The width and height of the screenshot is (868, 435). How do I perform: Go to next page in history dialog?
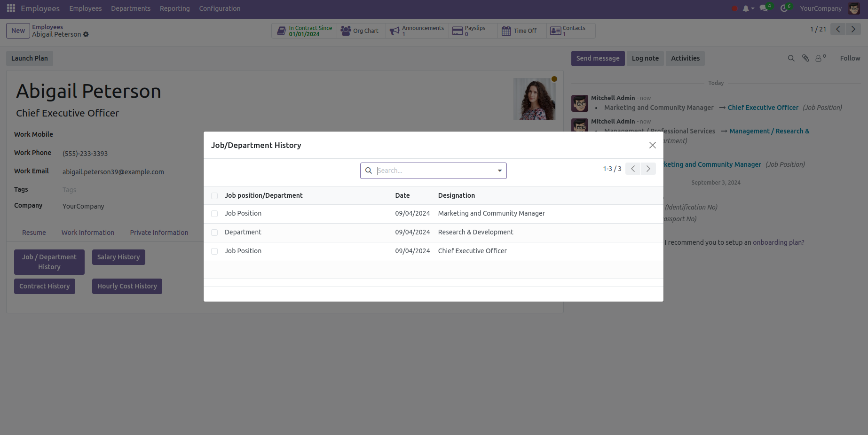648,169
